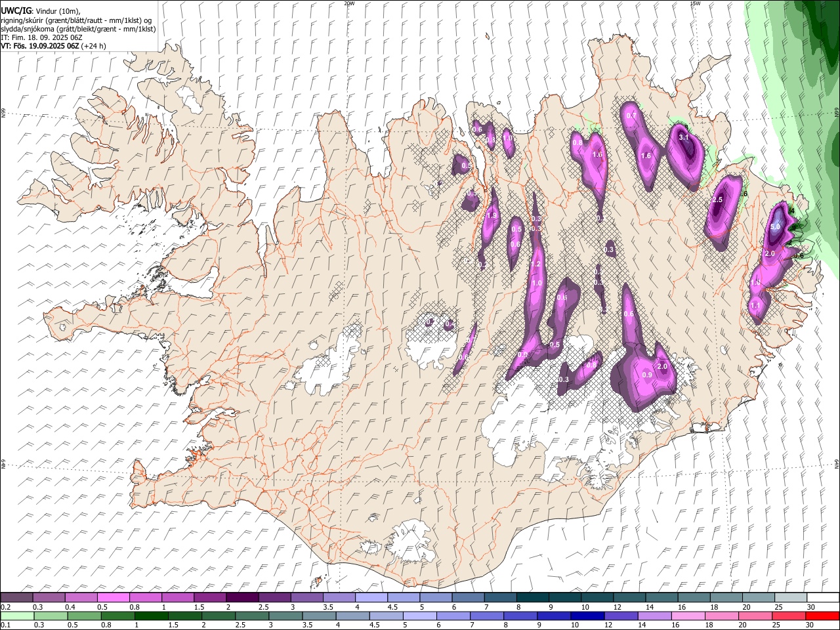Click the violet swatch between 12 and 14 in lower legend
Viewport: 840px width, 630px height.
[x=620, y=616]
